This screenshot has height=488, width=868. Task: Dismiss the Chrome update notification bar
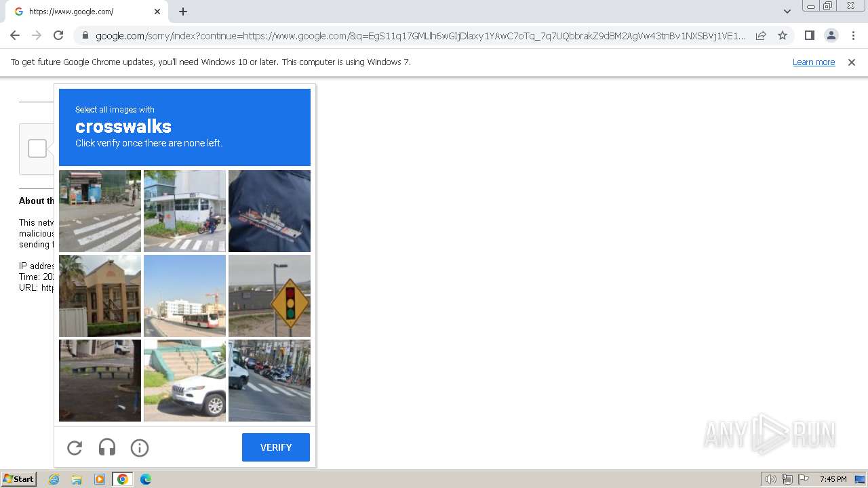point(852,62)
